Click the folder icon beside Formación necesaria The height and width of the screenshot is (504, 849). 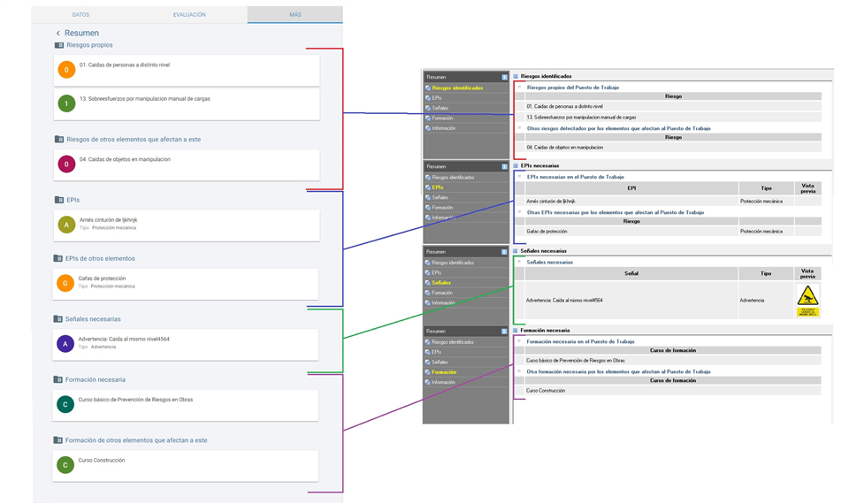58,380
